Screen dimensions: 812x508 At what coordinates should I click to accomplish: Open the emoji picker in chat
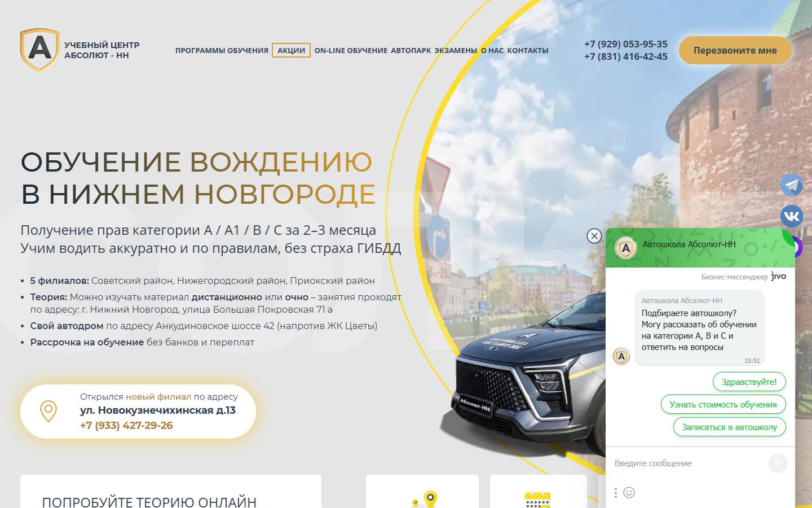coord(629,492)
